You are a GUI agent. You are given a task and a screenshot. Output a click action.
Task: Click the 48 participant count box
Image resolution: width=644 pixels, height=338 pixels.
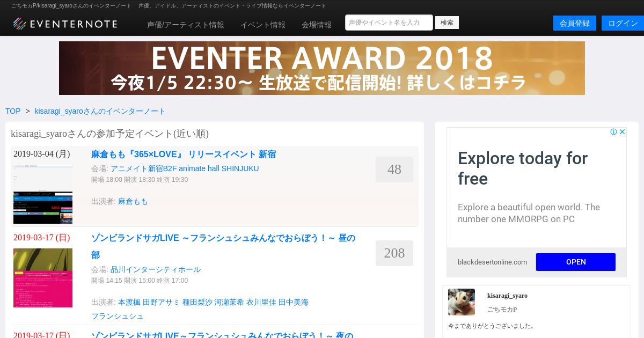394,170
